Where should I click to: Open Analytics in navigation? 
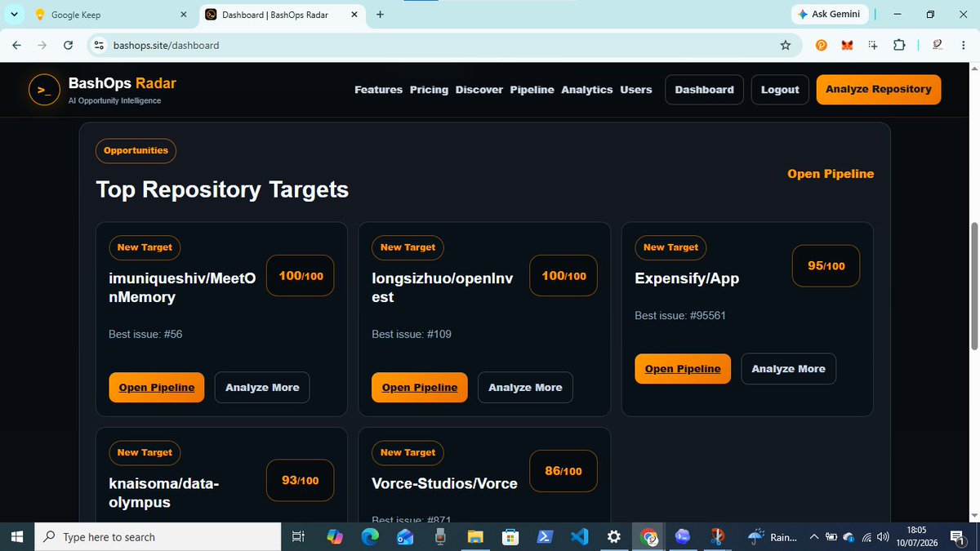tap(587, 90)
